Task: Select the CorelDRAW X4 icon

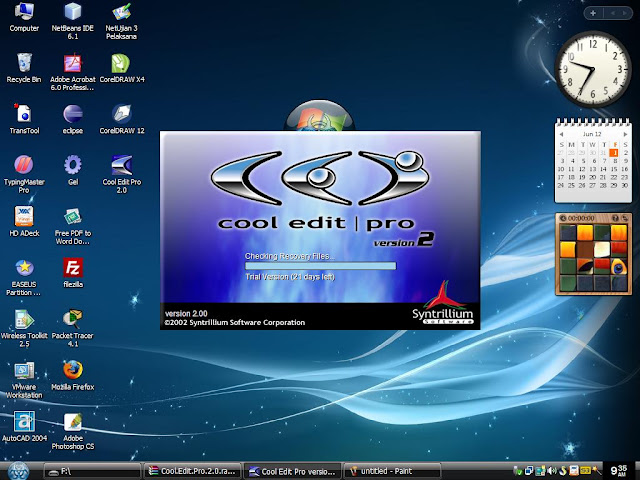Action: click(x=122, y=68)
